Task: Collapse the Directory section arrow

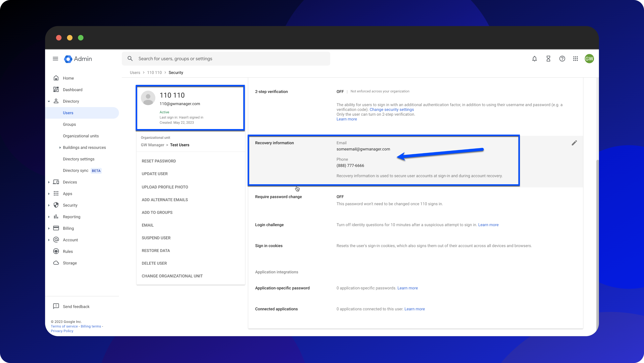Action: [x=49, y=101]
